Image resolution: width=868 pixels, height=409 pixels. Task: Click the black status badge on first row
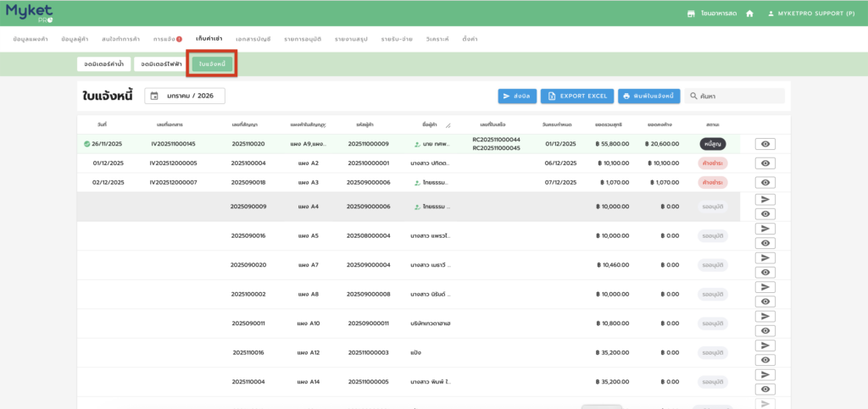(x=712, y=144)
